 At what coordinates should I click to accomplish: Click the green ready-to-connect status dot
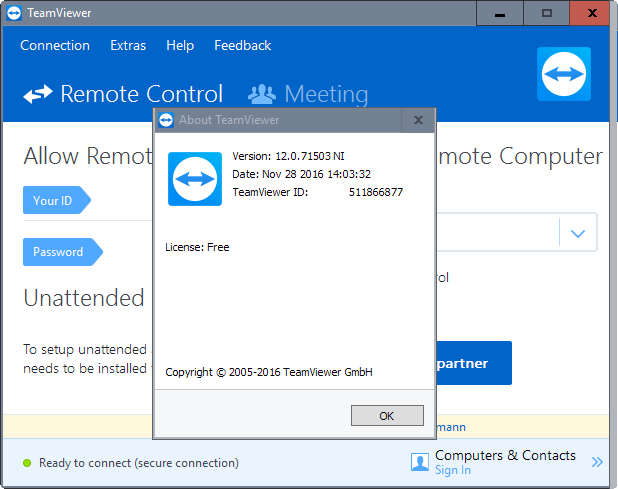tap(26, 463)
